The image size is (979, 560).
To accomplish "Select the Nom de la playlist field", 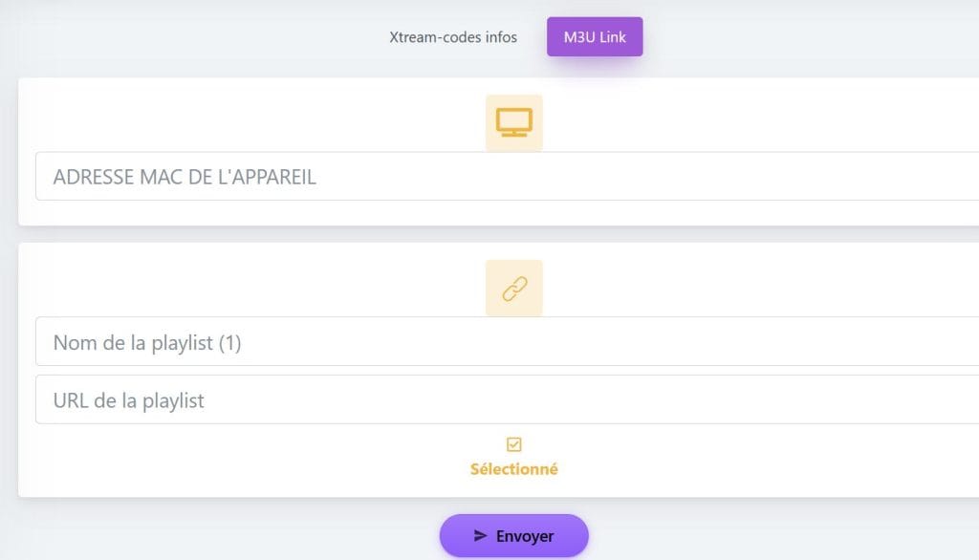I will (287, 341).
